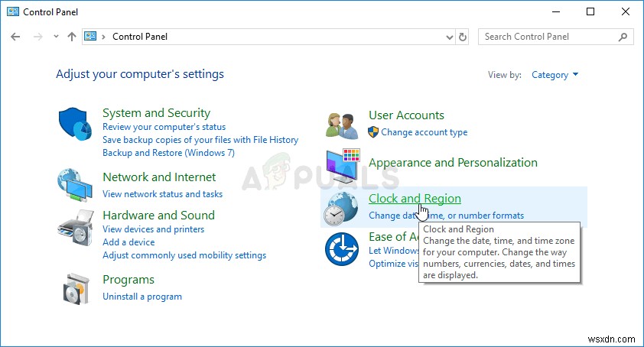Click the Control Panel title bar icon
Image resolution: width=644 pixels, height=347 pixels.
click(x=13, y=11)
